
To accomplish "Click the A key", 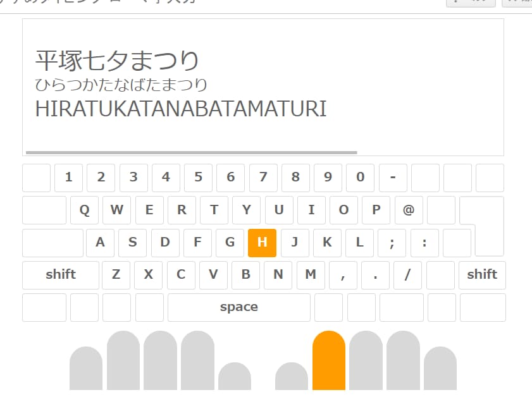I will click(100, 243).
